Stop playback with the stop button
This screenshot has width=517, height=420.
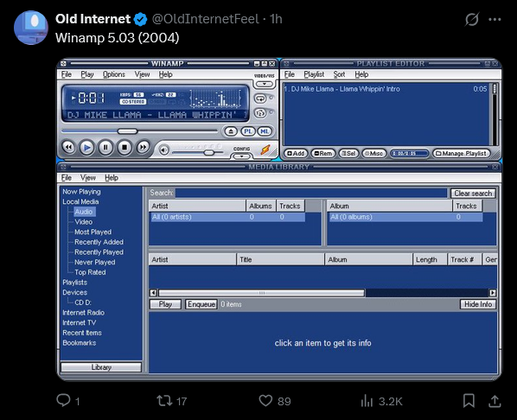pos(124,148)
